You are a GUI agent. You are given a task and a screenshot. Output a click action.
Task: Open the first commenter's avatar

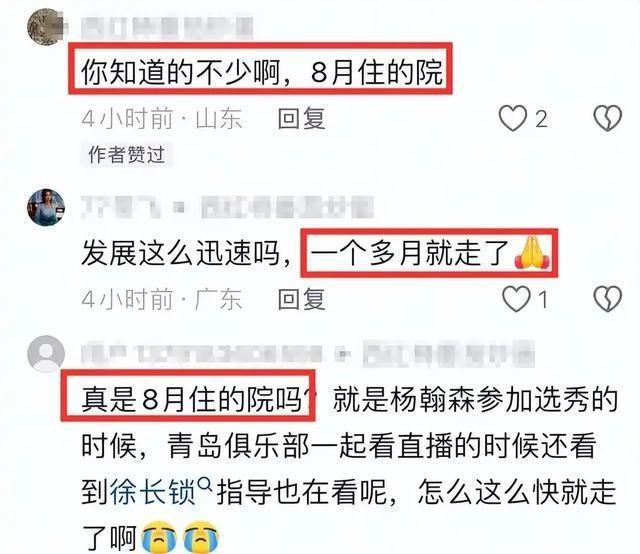(46, 27)
